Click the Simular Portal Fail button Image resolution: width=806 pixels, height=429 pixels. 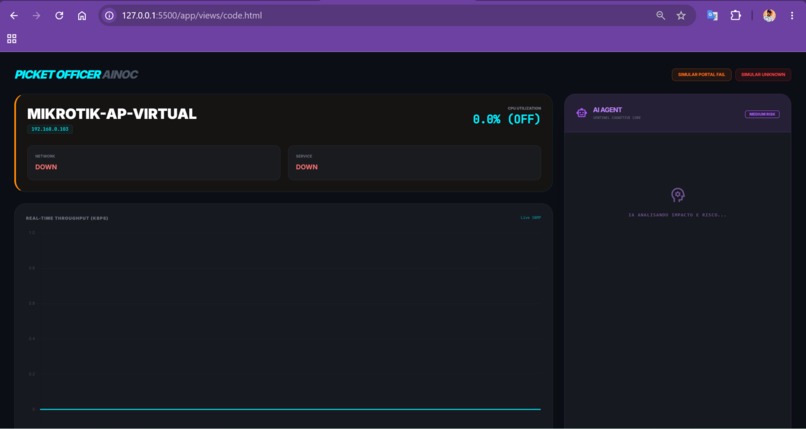[x=701, y=74]
